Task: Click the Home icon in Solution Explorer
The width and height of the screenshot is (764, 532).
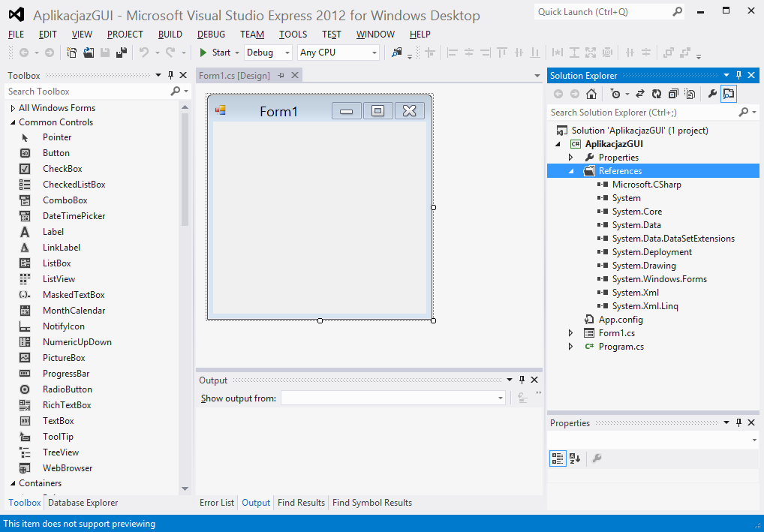Action: (591, 94)
